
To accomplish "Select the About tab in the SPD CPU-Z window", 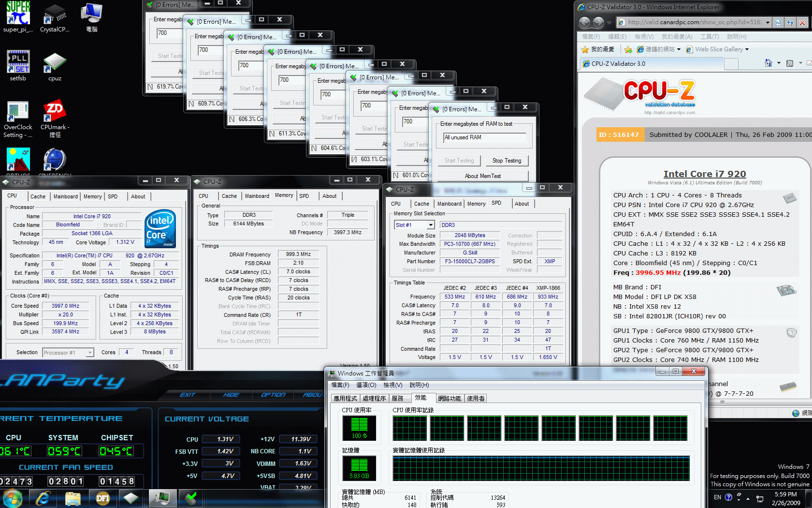I will (522, 204).
